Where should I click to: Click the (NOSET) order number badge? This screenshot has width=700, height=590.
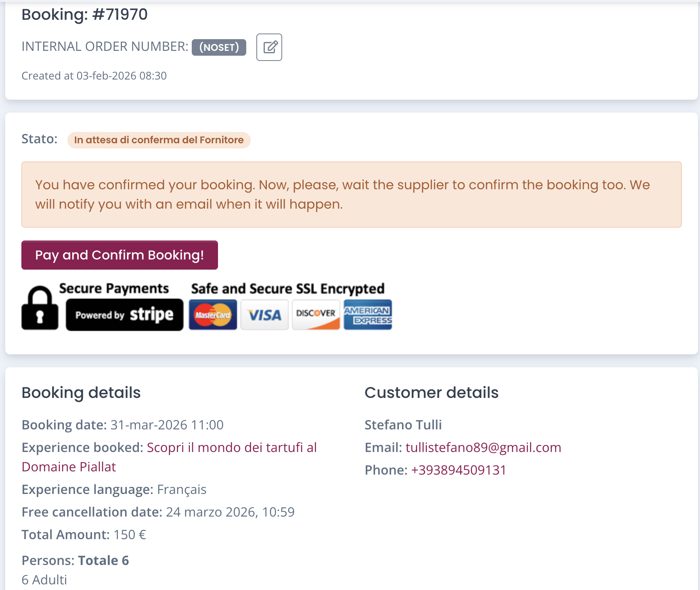(219, 47)
